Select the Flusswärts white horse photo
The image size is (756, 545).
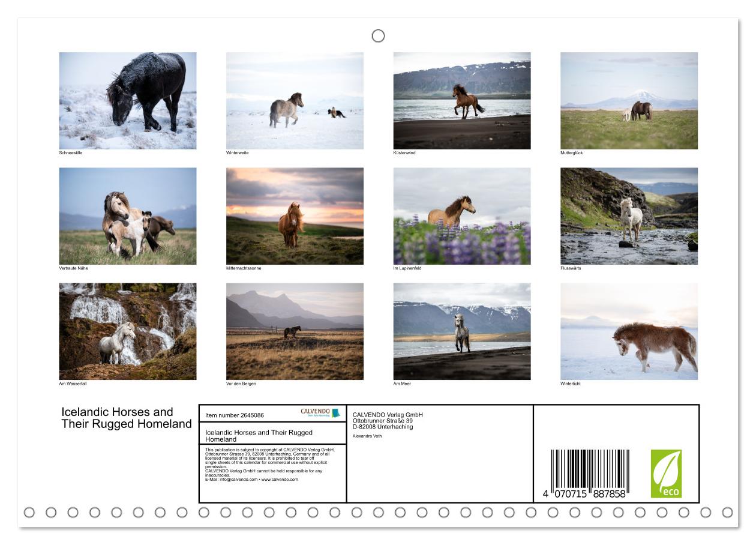point(629,216)
